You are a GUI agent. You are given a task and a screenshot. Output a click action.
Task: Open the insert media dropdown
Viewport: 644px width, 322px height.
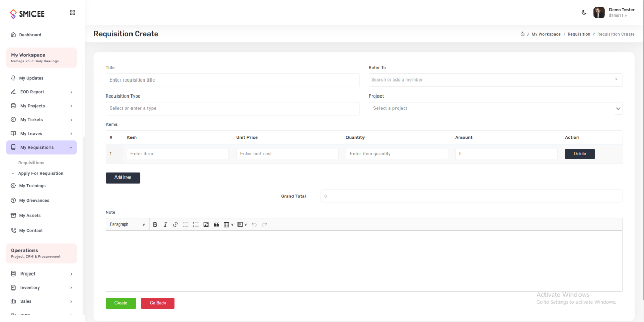point(242,224)
